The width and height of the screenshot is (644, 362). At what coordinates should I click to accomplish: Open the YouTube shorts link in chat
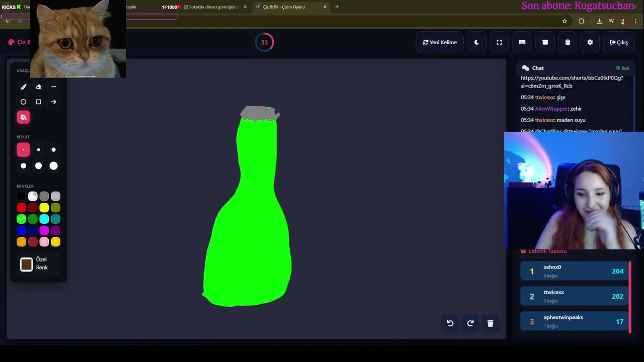pyautogui.click(x=572, y=82)
